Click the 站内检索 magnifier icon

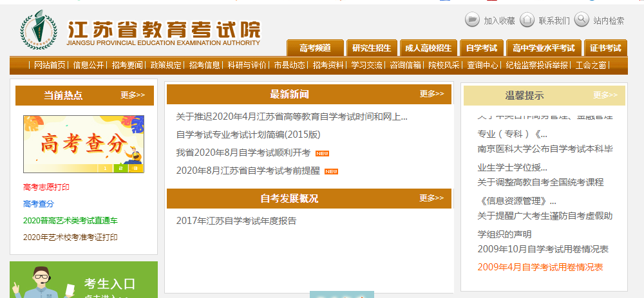[582, 19]
